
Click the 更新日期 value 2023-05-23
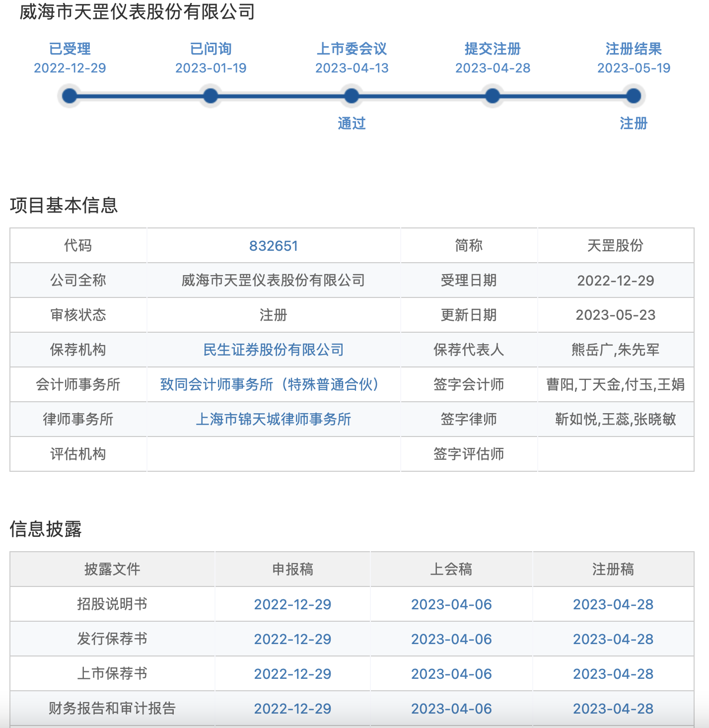point(616,315)
